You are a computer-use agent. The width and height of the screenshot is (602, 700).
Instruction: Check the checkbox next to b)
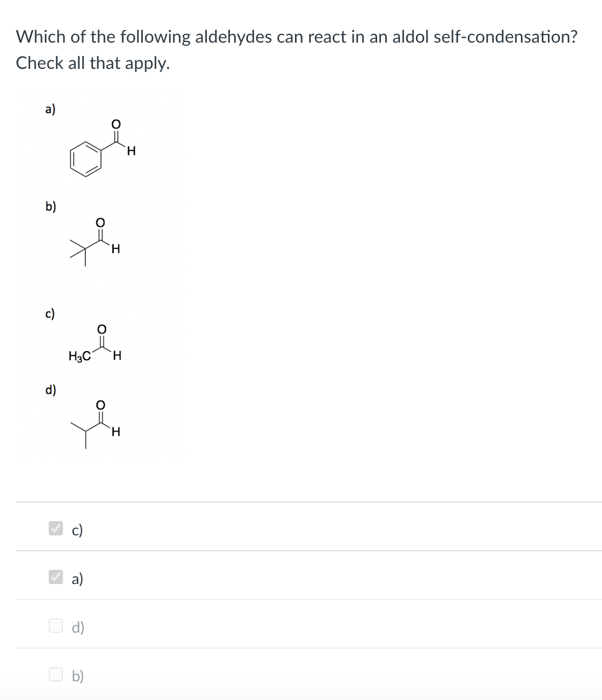[55, 676]
